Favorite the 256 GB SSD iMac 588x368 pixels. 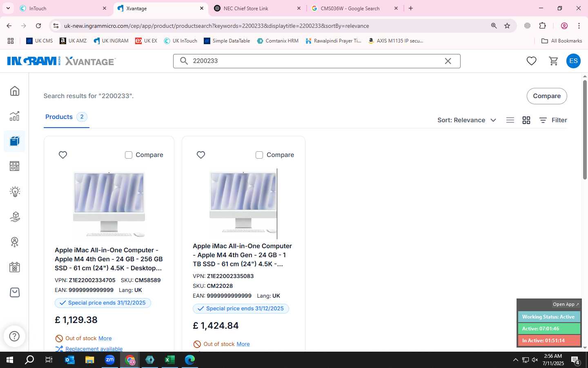63,155
